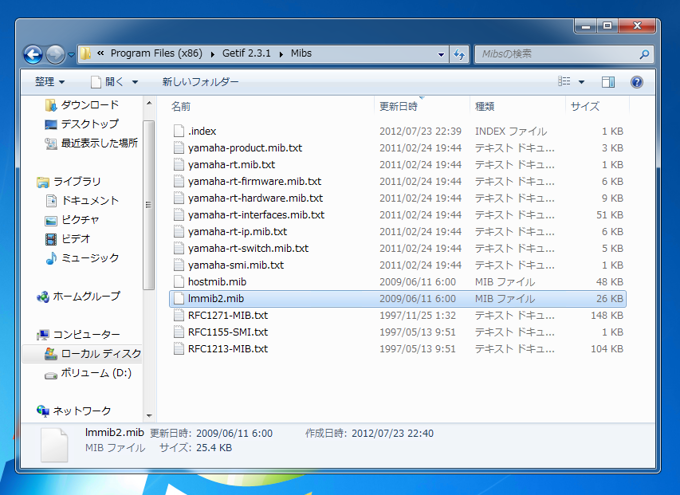The height and width of the screenshot is (495, 680).
Task: Click the yamaha-product.mib.txt file icon
Action: coord(179,148)
